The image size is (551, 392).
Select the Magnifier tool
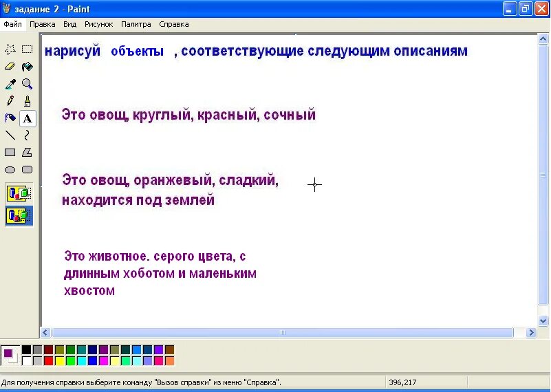pyautogui.click(x=27, y=84)
